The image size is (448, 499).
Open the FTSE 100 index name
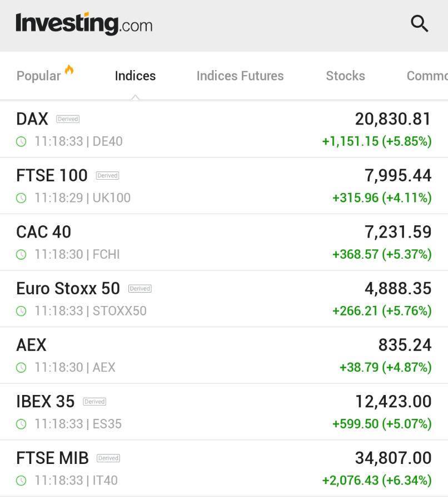click(x=52, y=175)
